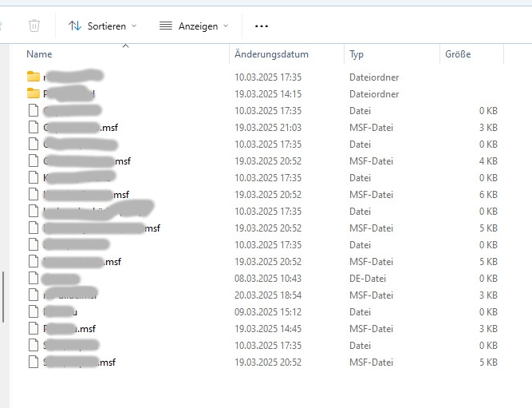Viewport: 532px width, 408px height.
Task: Click the Name column header
Action: coord(39,54)
